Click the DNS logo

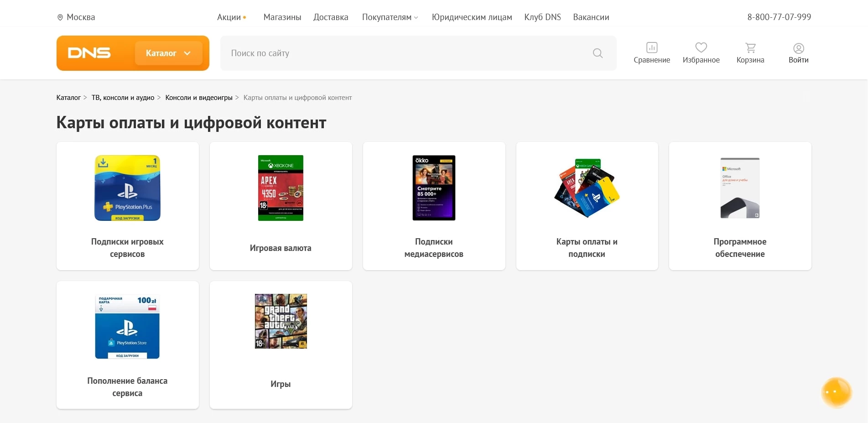click(x=89, y=53)
